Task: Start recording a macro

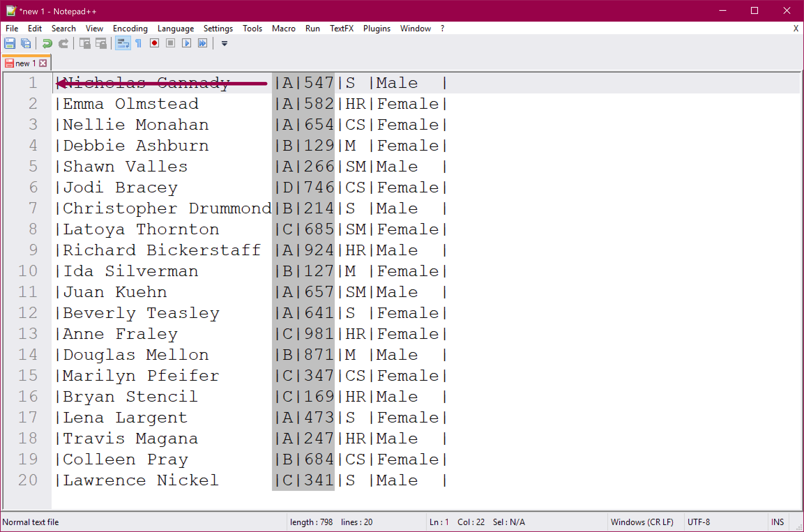Action: pyautogui.click(x=154, y=43)
